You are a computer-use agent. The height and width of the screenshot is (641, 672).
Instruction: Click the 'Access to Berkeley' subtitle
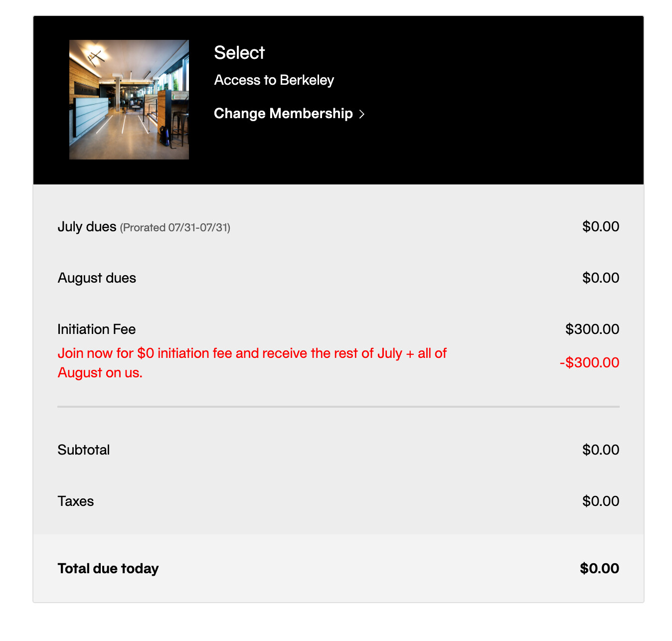274,80
